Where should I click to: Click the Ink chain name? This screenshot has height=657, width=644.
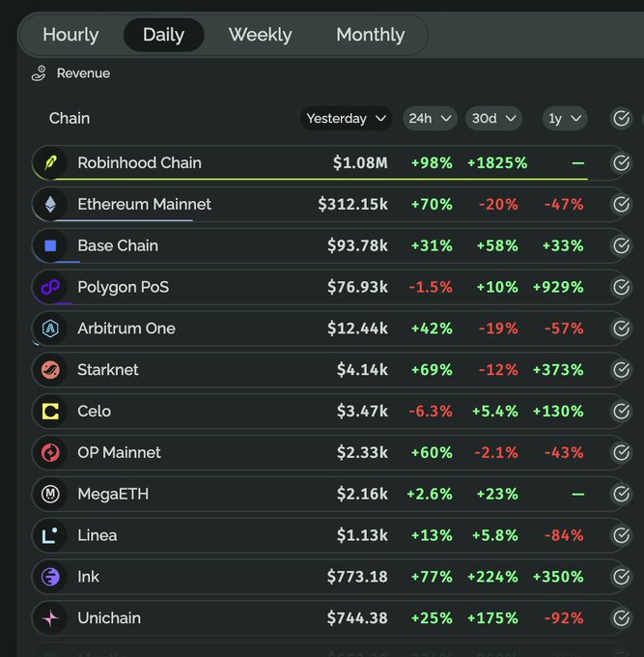tap(89, 577)
